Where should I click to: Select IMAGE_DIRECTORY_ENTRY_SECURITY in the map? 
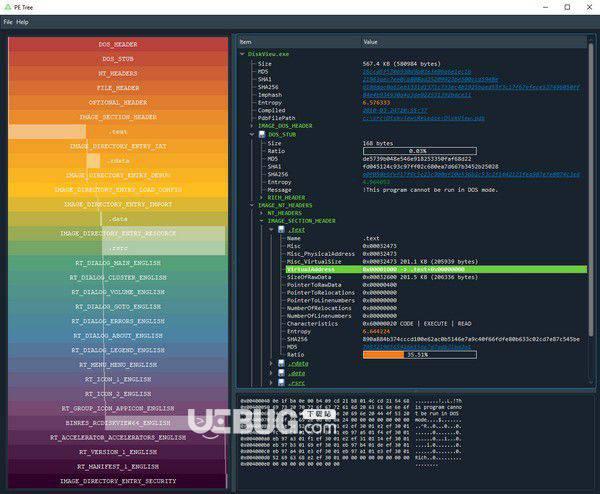(118, 481)
